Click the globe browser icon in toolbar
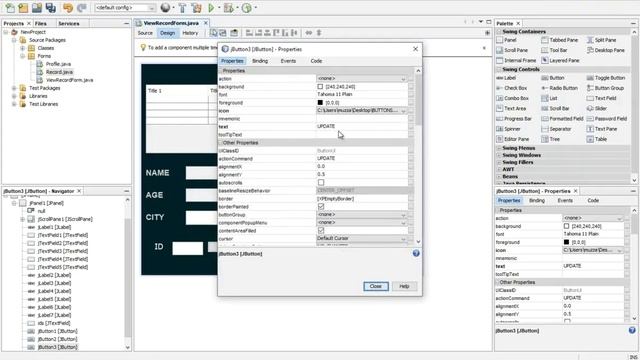This screenshot has height=360, width=640. [165, 7]
